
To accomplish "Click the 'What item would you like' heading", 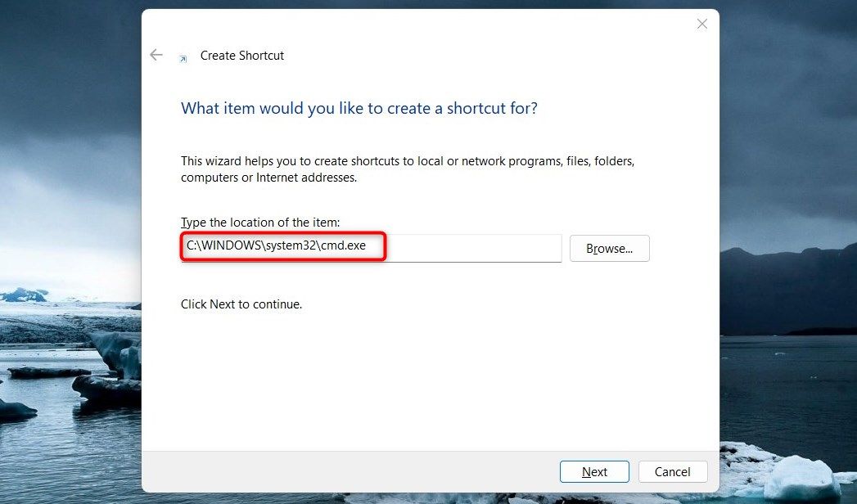I will pos(359,108).
